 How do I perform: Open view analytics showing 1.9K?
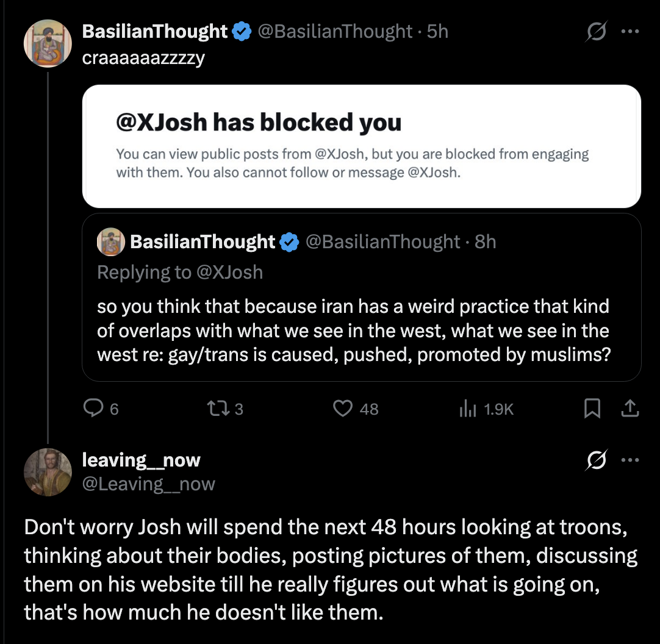pyautogui.click(x=486, y=409)
